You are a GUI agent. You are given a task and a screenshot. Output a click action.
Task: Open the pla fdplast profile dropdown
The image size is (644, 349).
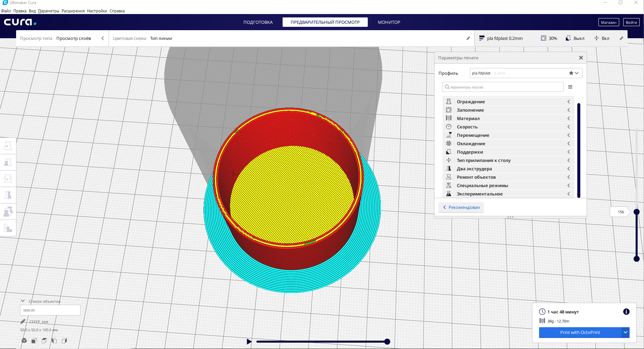[x=526, y=73]
